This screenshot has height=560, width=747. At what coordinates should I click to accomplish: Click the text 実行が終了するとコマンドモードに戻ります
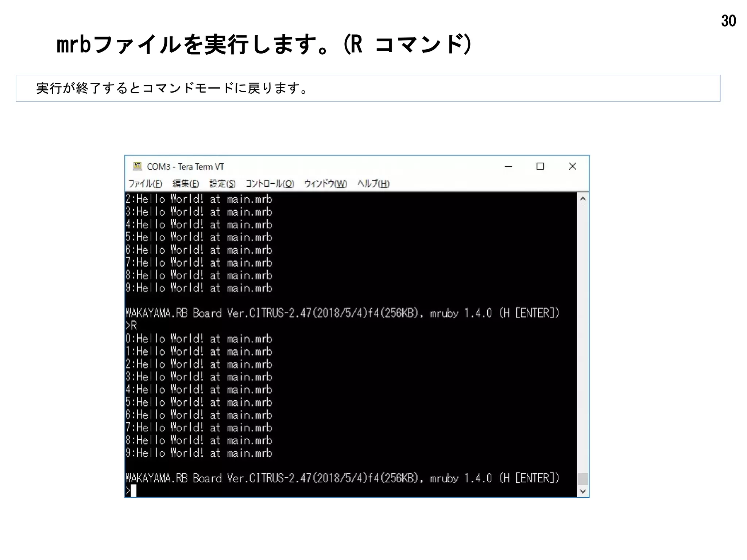pos(172,88)
